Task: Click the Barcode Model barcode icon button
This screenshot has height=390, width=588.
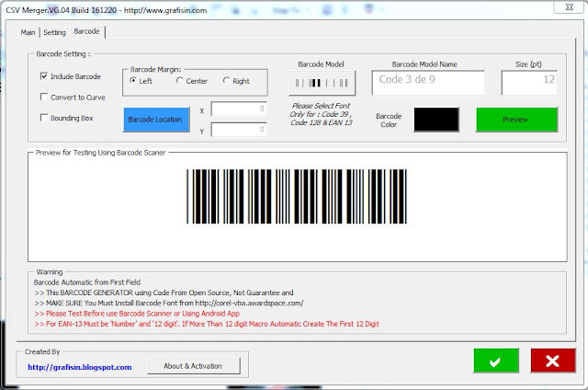Action: (322, 83)
